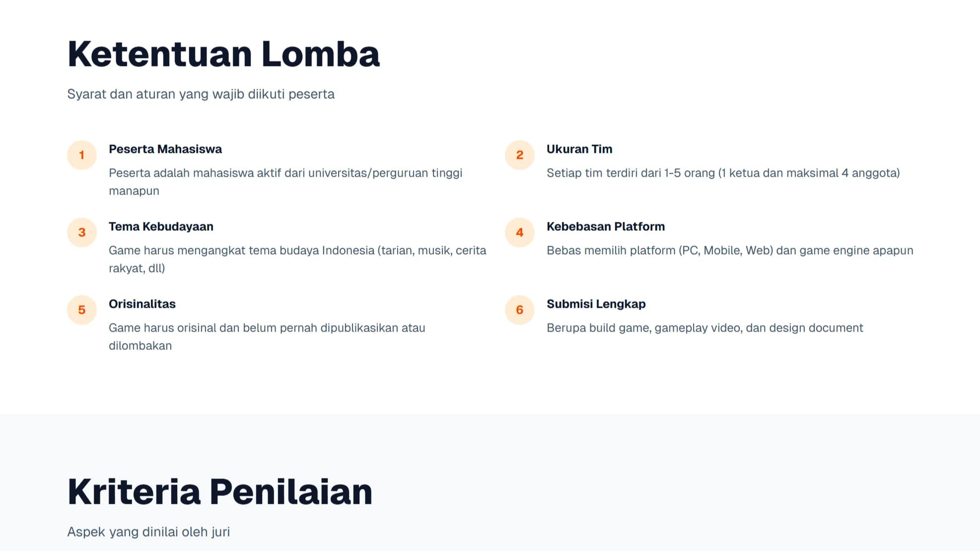Viewport: 980px width, 551px height.
Task: Click the Ketentuan Lomba section heading
Action: [x=223, y=54]
